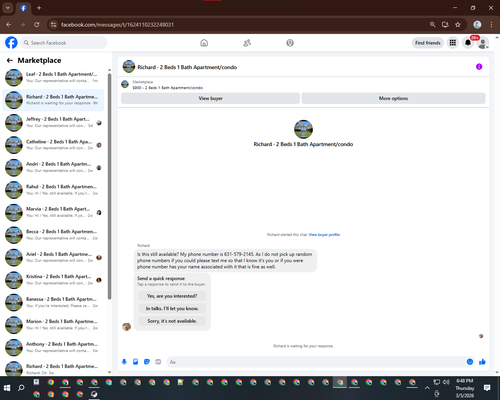Open the account profile menu
This screenshot has height=400, width=500.
coord(483,43)
